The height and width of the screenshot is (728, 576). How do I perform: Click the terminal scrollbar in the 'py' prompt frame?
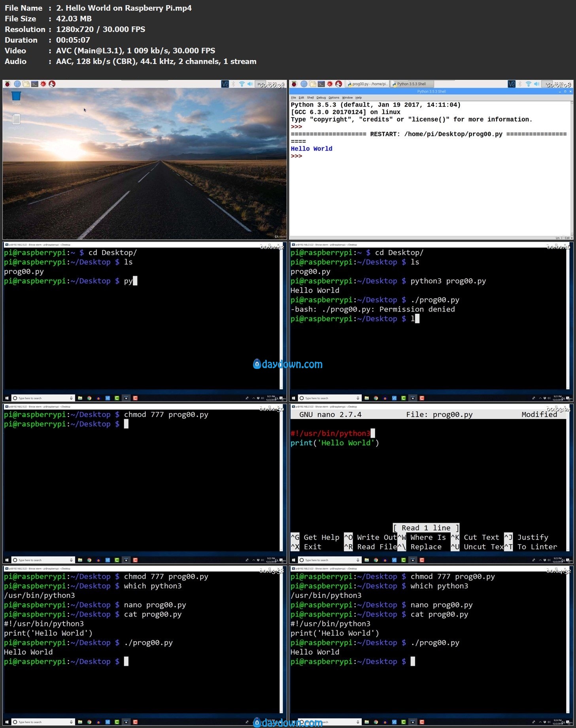point(281,318)
